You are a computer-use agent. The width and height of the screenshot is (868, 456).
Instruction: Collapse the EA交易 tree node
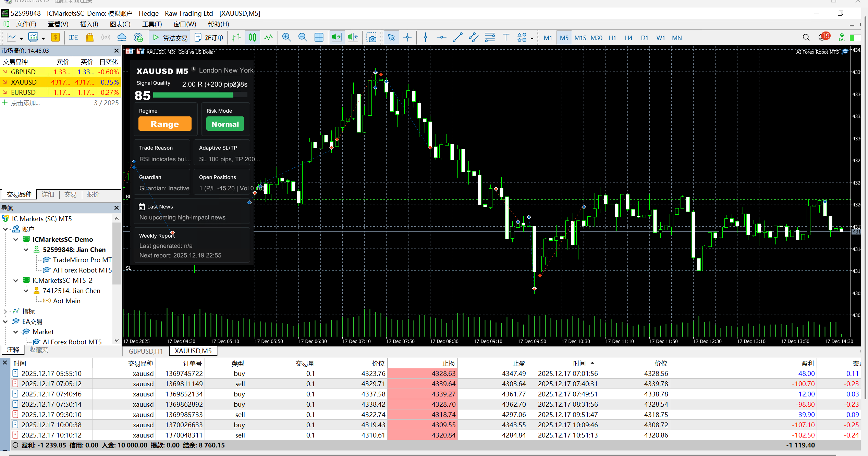[5, 322]
